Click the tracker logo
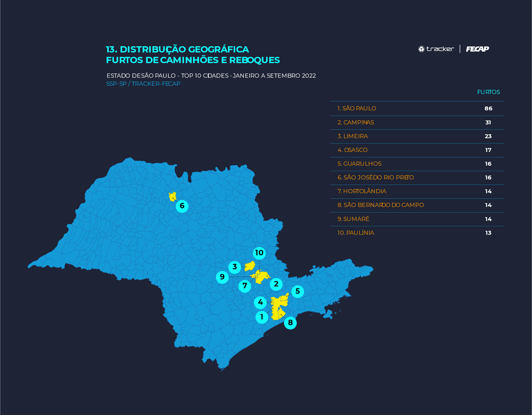532x415 pixels. 436,49
